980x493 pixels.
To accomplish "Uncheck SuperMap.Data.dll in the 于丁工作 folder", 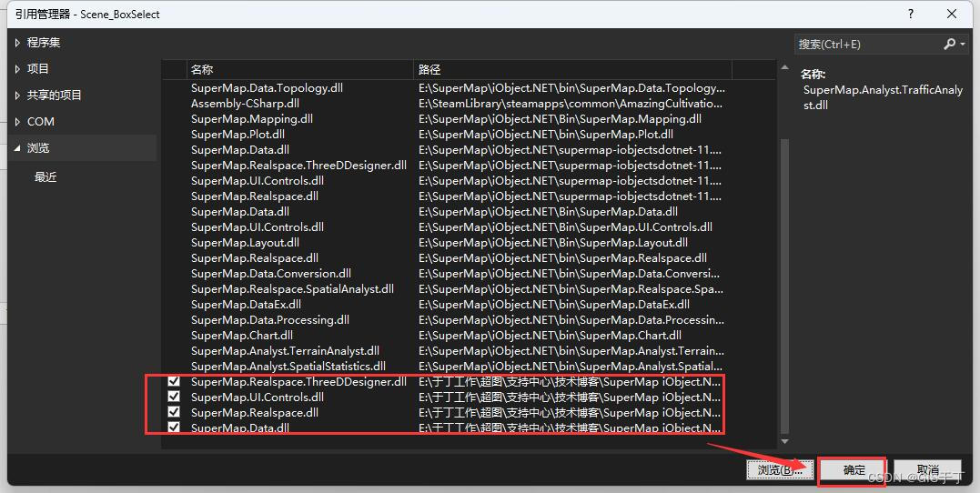I will pos(174,428).
